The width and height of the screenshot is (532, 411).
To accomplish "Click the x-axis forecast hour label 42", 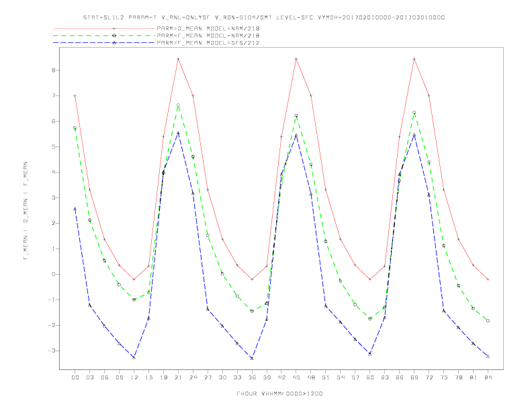I will (281, 377).
